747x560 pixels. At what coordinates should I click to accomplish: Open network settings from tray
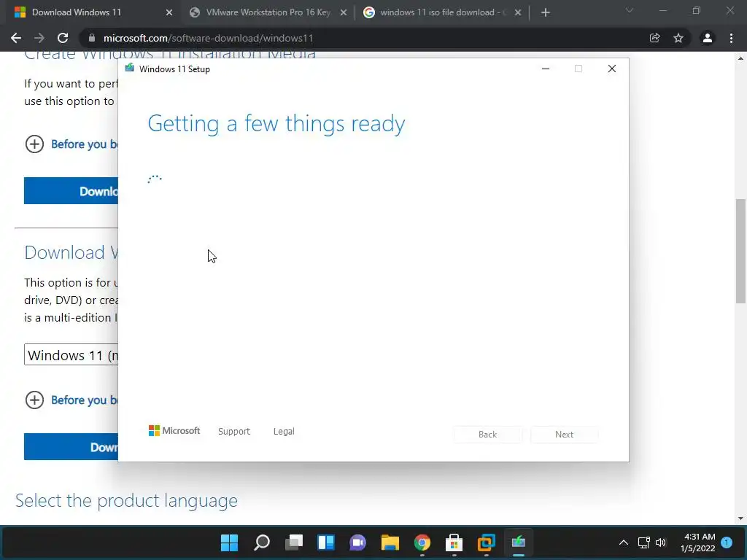(x=643, y=542)
